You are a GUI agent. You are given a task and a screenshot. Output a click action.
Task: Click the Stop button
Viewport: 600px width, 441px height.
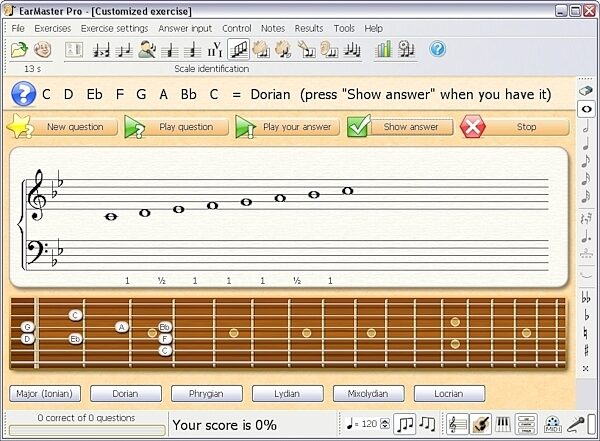pyautogui.click(x=514, y=127)
